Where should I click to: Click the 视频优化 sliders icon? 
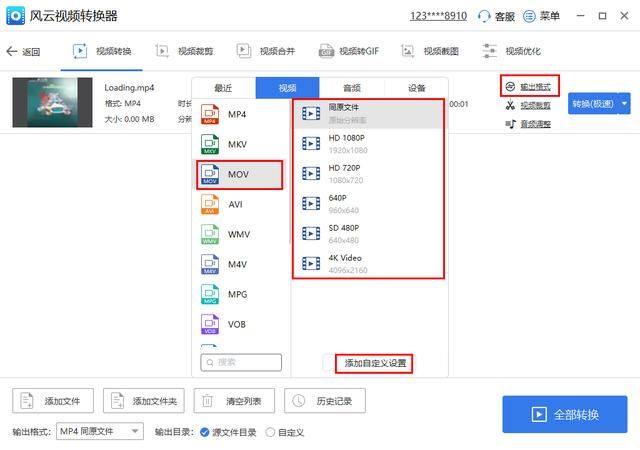[x=489, y=51]
